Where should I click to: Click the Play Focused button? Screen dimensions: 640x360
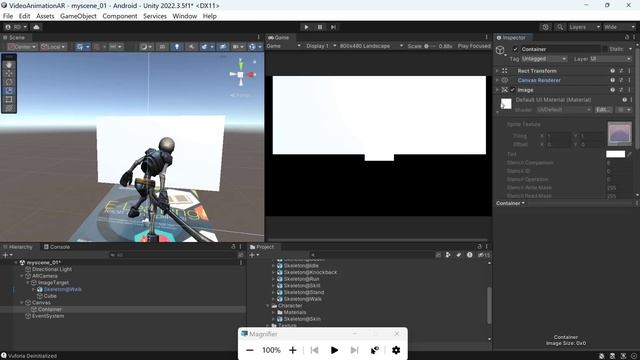pos(474,46)
